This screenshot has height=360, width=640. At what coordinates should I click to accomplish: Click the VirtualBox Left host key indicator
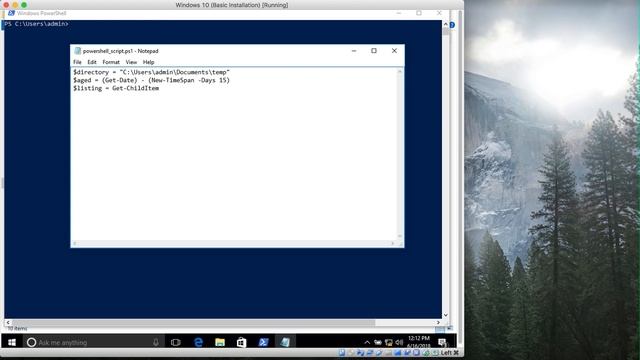coord(450,353)
